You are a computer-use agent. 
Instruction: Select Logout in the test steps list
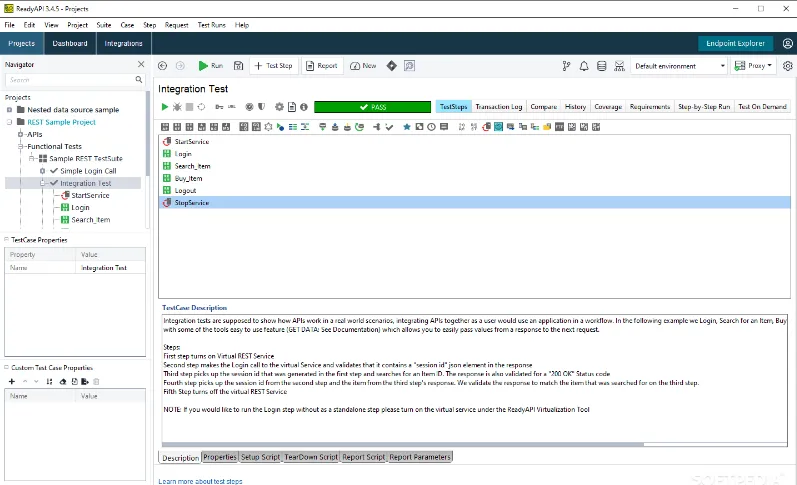tap(185, 191)
